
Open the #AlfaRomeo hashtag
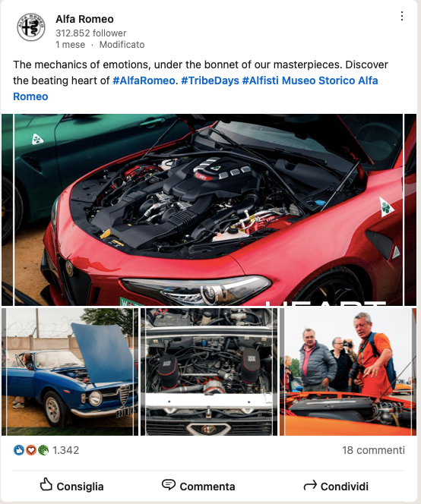pos(144,80)
